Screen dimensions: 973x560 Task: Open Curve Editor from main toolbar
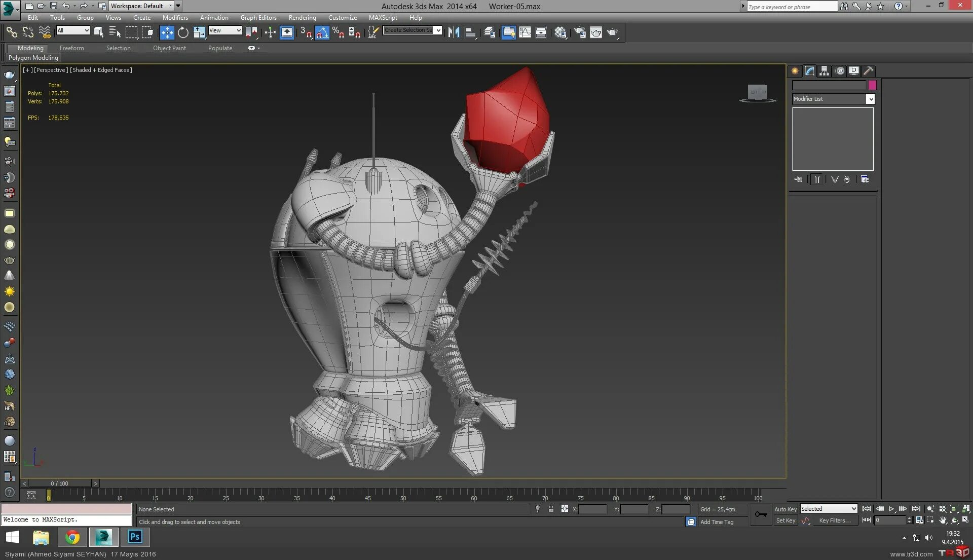525,32
